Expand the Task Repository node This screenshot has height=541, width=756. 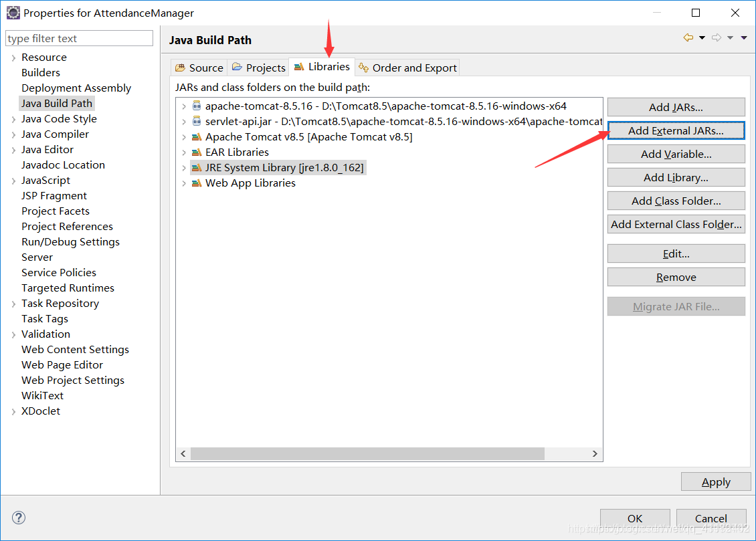13,304
